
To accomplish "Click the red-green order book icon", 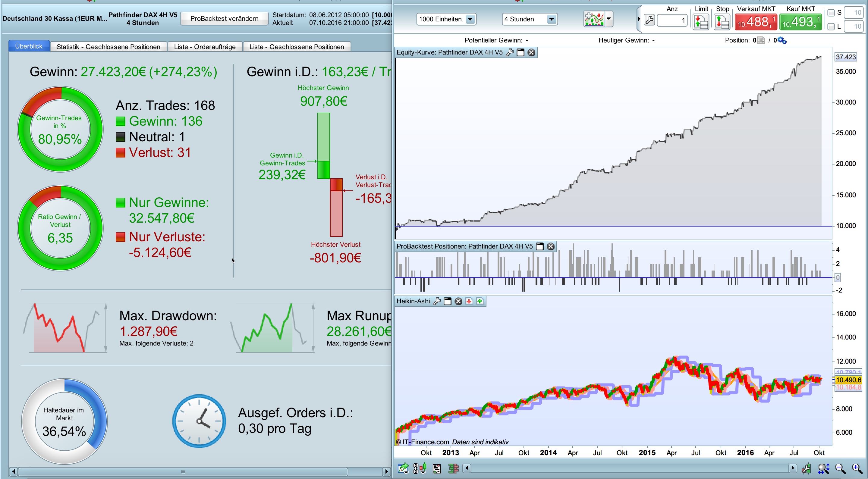I will point(454,468).
